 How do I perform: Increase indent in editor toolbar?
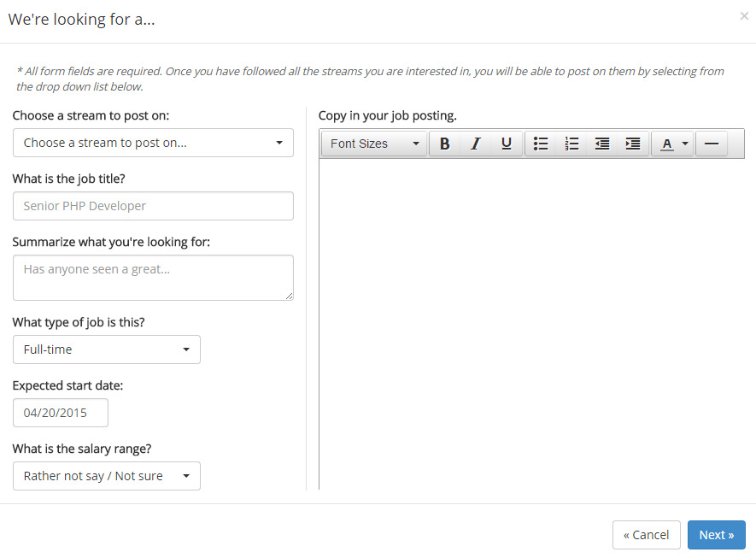(x=633, y=144)
